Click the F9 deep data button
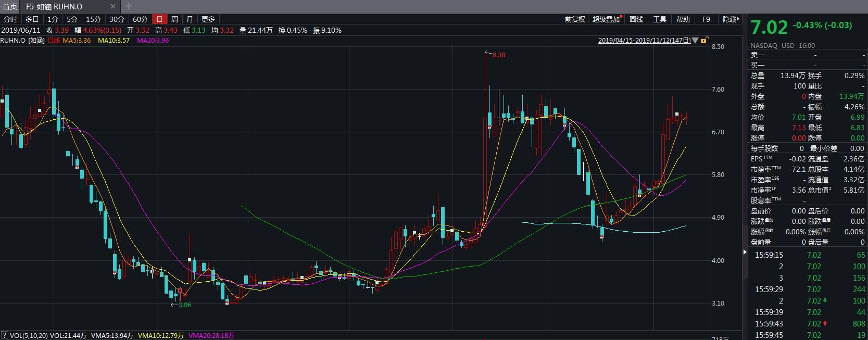The height and width of the screenshot is (340, 868). tap(706, 19)
